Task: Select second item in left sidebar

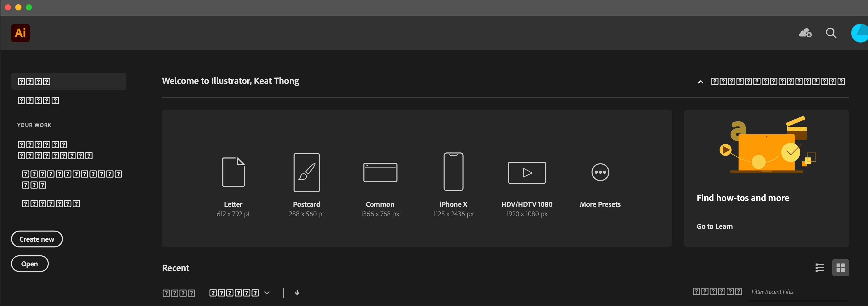Action: [38, 101]
